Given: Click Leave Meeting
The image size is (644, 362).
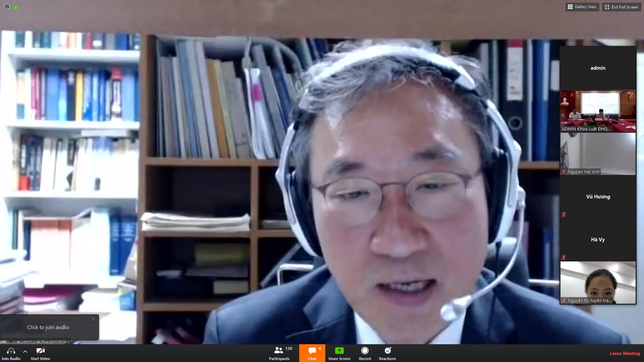Looking at the screenshot, I should [625, 353].
